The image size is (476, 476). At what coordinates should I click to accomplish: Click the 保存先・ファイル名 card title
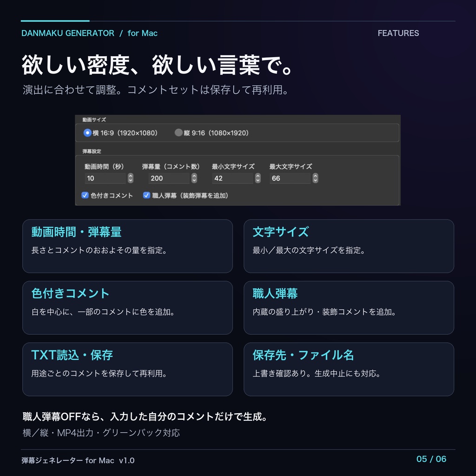[x=303, y=355]
